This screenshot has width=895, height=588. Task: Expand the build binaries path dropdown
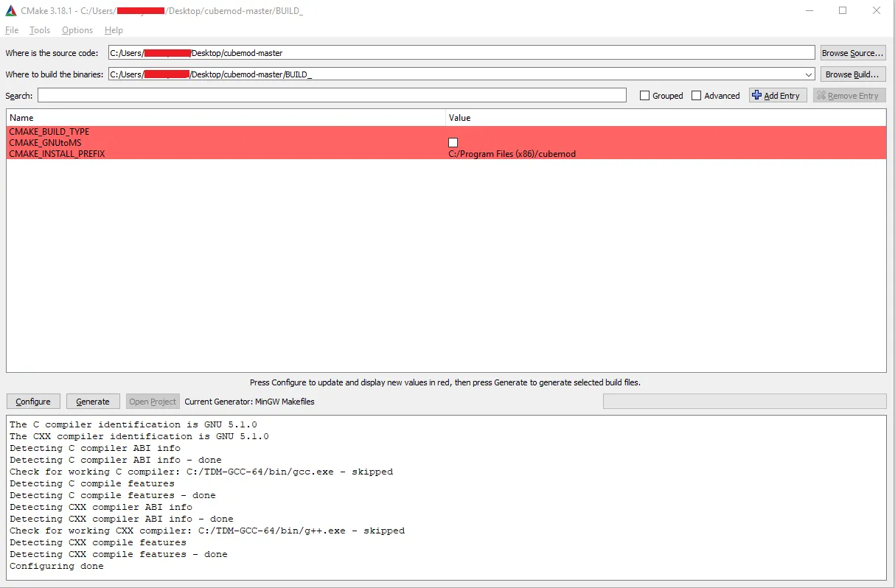pos(809,74)
